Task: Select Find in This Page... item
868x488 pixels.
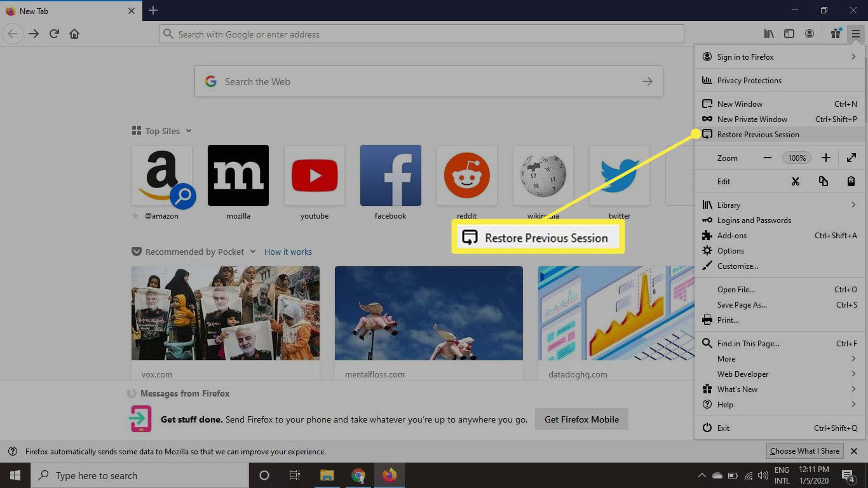Action: click(x=780, y=343)
